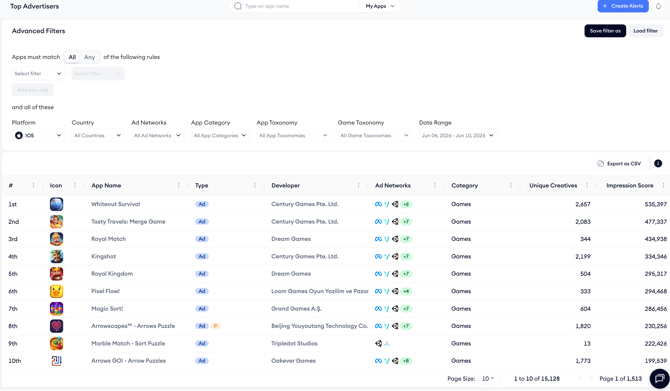Open the Platform iOS dropdown
This screenshot has height=391, width=670.
click(x=38, y=135)
